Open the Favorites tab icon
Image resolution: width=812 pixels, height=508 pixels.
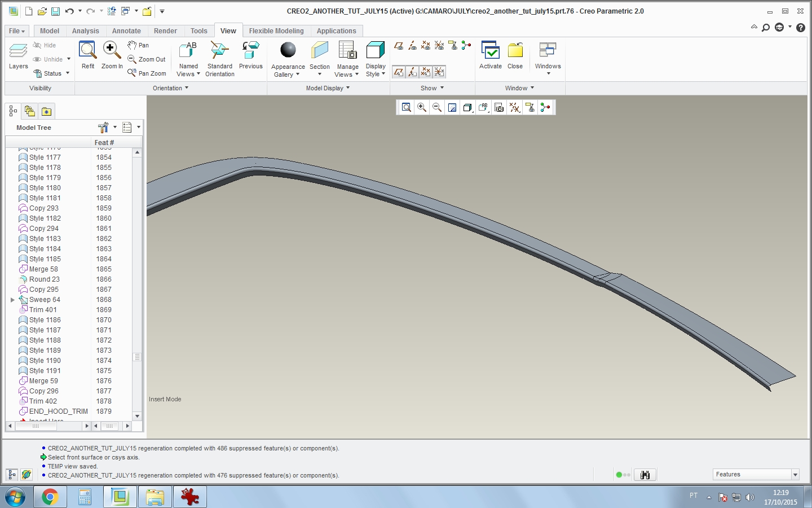(x=47, y=111)
